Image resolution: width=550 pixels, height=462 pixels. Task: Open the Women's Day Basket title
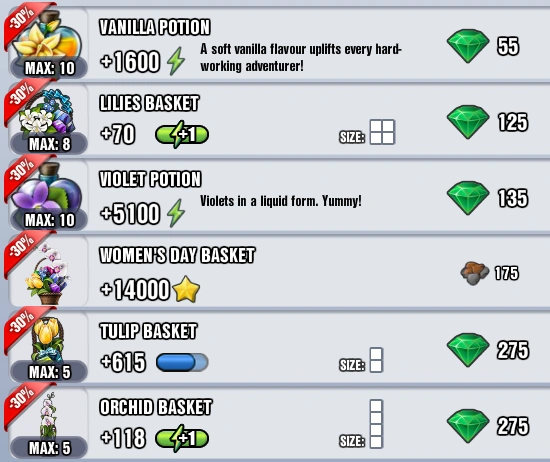tap(177, 255)
